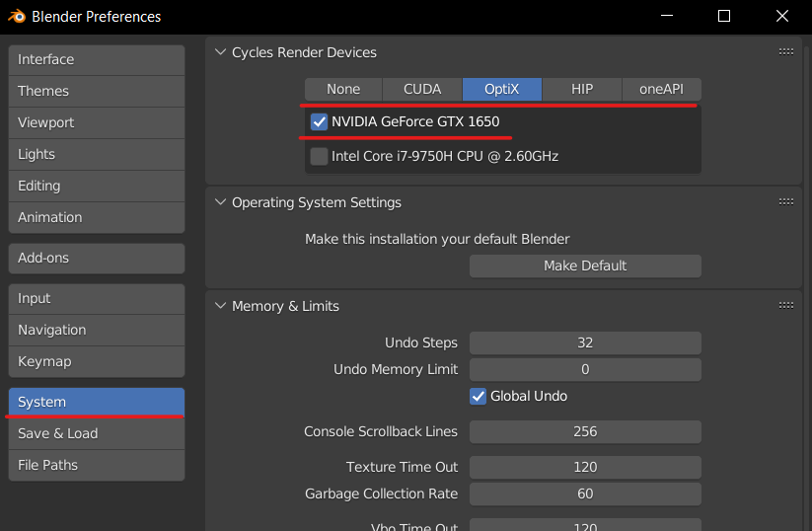Click the Console Scrollback Lines field
Screen dimensions: 812x531
coord(585,431)
